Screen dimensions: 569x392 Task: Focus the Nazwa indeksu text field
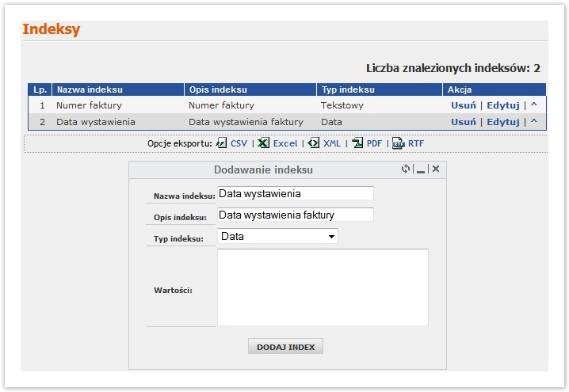pyautogui.click(x=295, y=193)
